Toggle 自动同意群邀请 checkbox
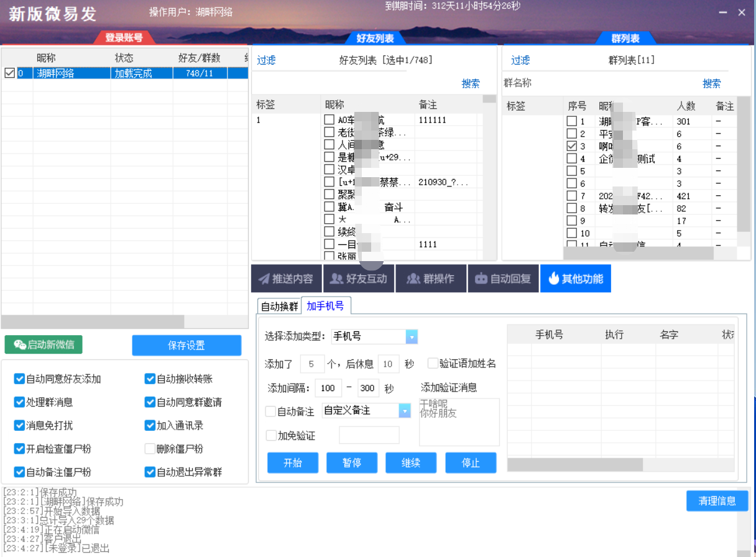The width and height of the screenshot is (756, 557). click(x=150, y=402)
